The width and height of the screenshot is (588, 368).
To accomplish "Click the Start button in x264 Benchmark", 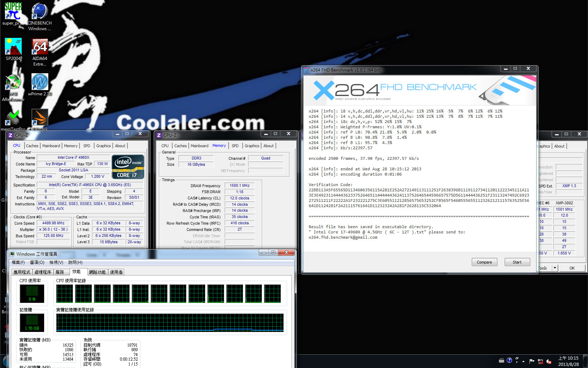I will [x=517, y=262].
